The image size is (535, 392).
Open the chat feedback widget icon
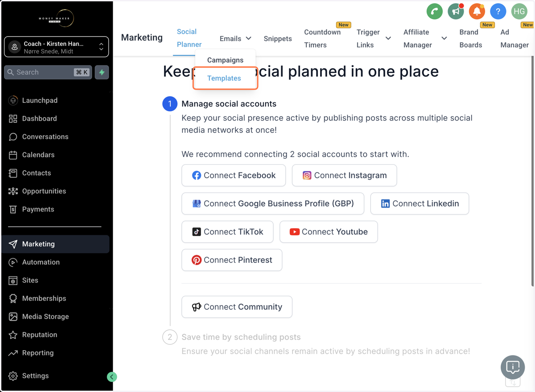513,367
